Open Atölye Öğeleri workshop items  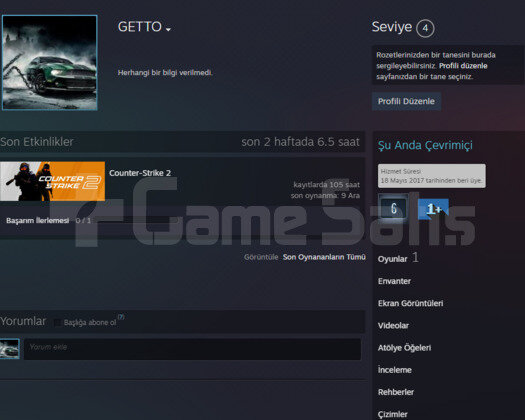pyautogui.click(x=404, y=348)
